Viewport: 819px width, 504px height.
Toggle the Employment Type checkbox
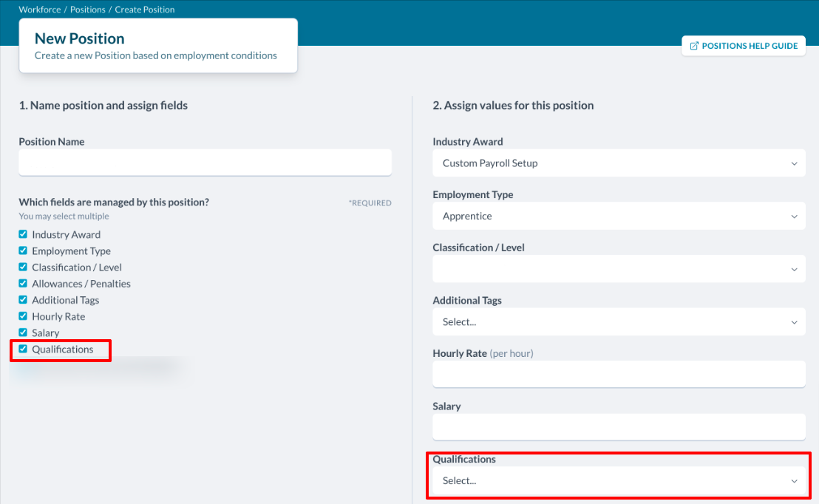tap(23, 251)
